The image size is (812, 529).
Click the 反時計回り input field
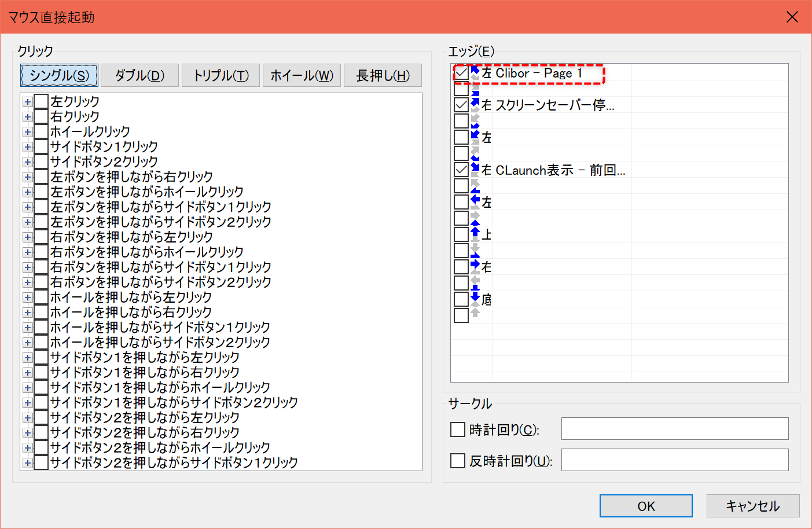(675, 460)
